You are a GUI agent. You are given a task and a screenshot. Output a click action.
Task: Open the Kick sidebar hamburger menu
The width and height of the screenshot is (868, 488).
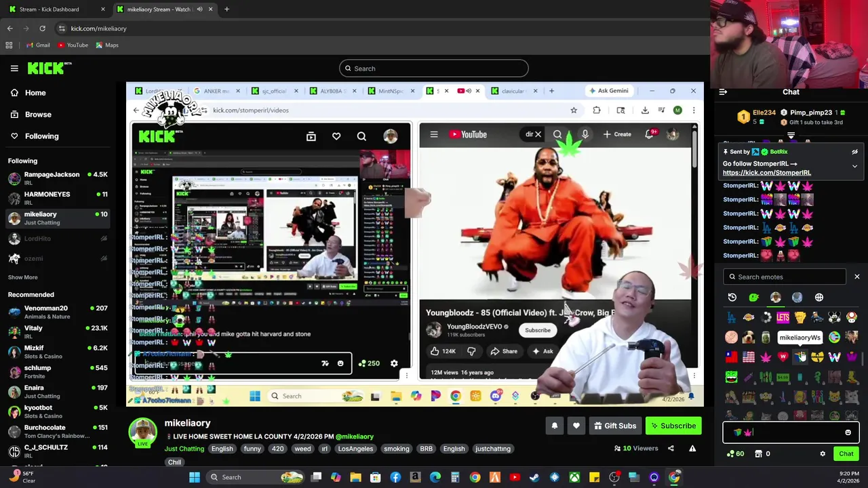click(x=14, y=68)
